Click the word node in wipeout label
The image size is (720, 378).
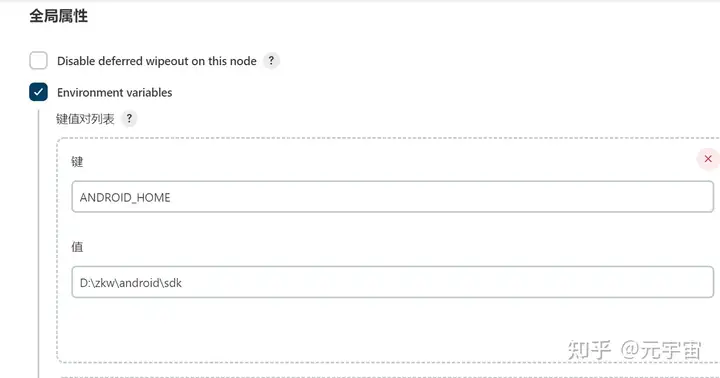pyautogui.click(x=242, y=61)
